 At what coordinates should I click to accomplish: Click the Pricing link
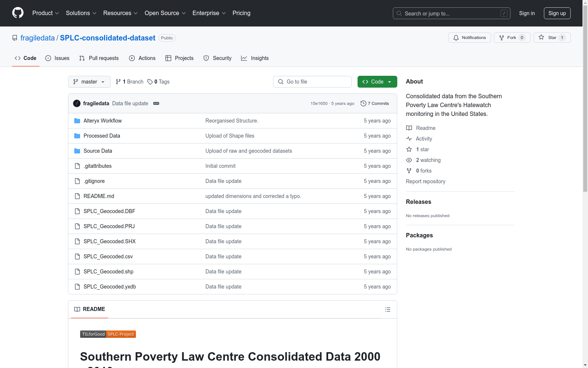point(241,13)
